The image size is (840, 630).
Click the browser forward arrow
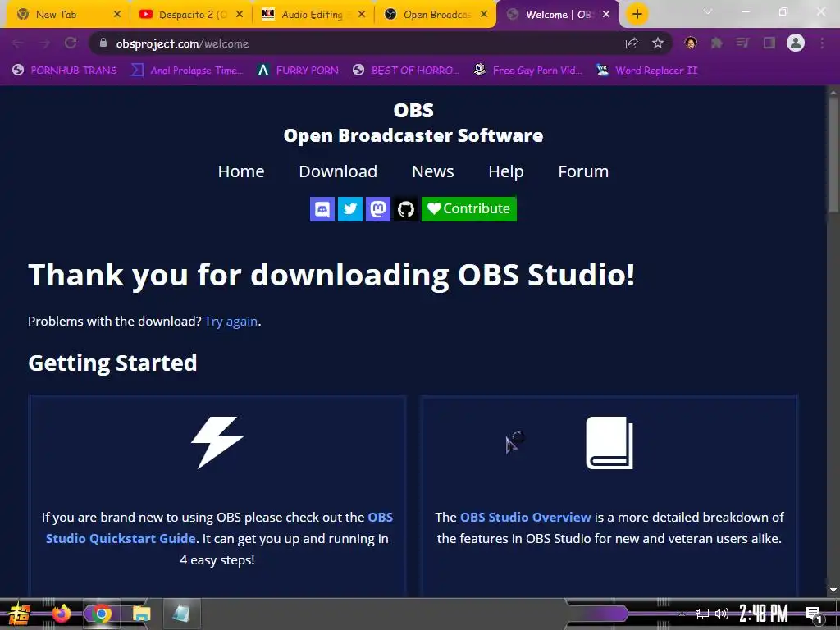(x=44, y=43)
